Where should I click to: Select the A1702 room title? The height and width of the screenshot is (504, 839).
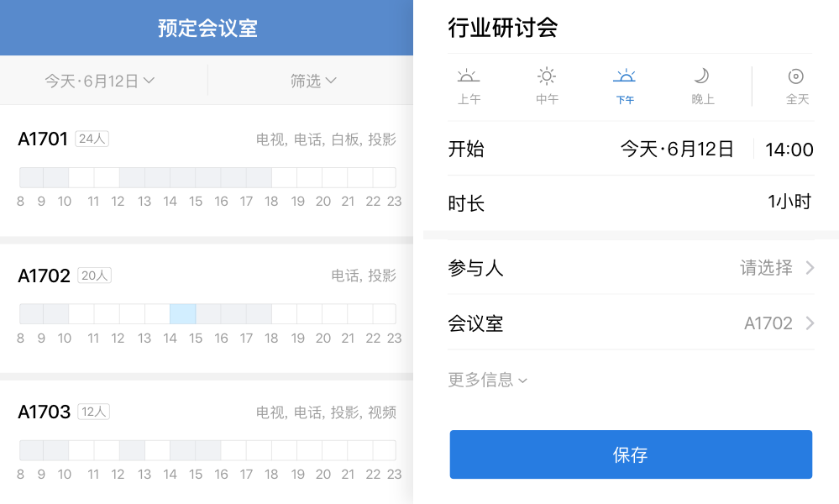point(44,276)
